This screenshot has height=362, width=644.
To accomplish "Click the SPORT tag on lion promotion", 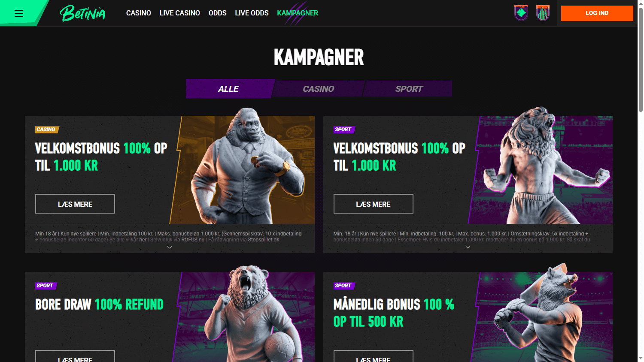I will tap(343, 130).
